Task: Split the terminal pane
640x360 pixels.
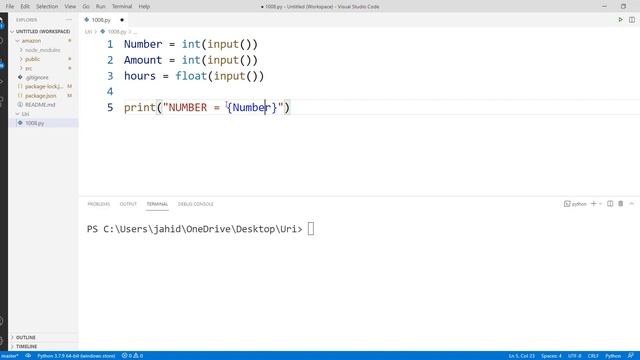Action: [610, 204]
